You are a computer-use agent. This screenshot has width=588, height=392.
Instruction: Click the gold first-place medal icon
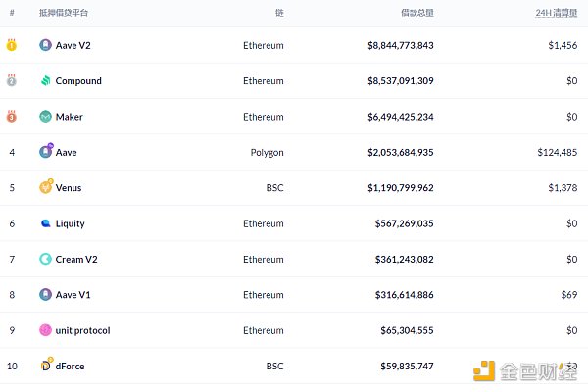tap(12, 45)
